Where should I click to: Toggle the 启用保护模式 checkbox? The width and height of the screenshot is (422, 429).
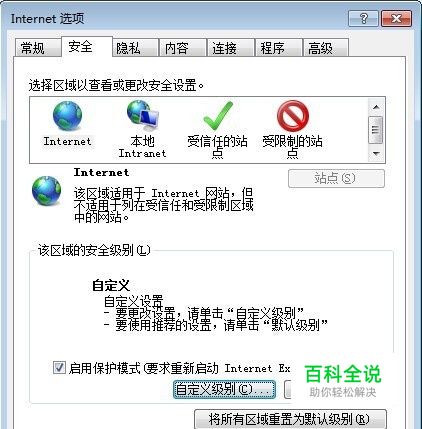(x=59, y=368)
